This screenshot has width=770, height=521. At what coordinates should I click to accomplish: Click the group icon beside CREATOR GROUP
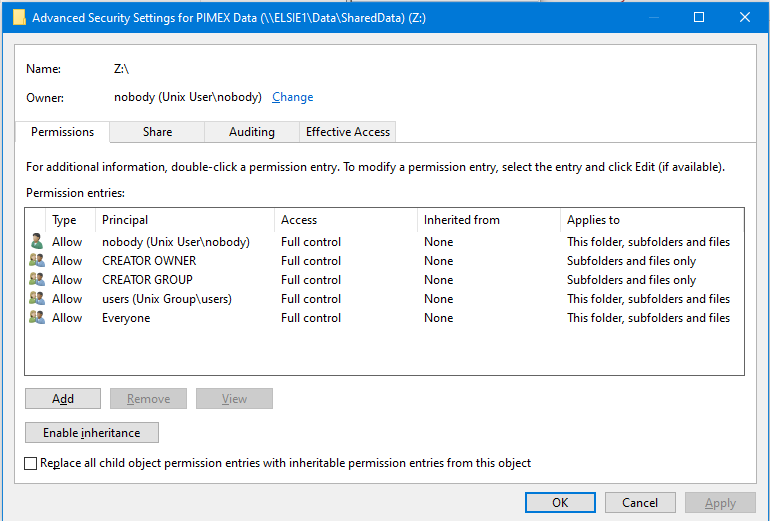(x=37, y=279)
